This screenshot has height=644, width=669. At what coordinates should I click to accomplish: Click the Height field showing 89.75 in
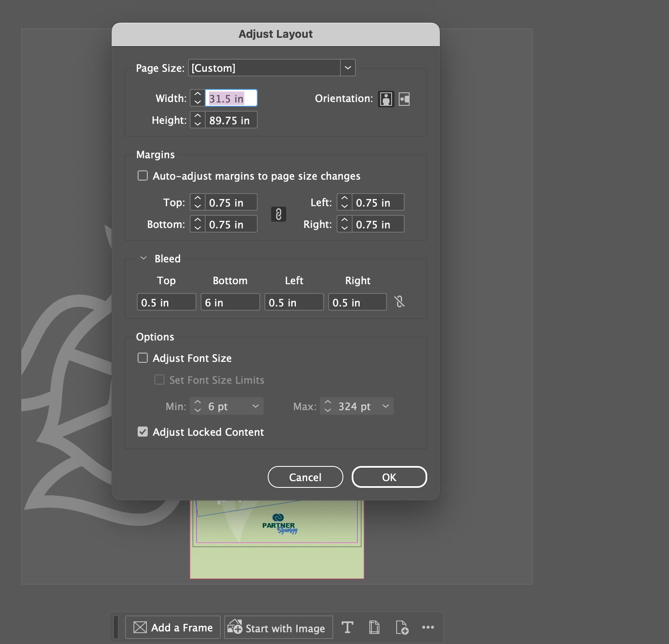tap(231, 120)
